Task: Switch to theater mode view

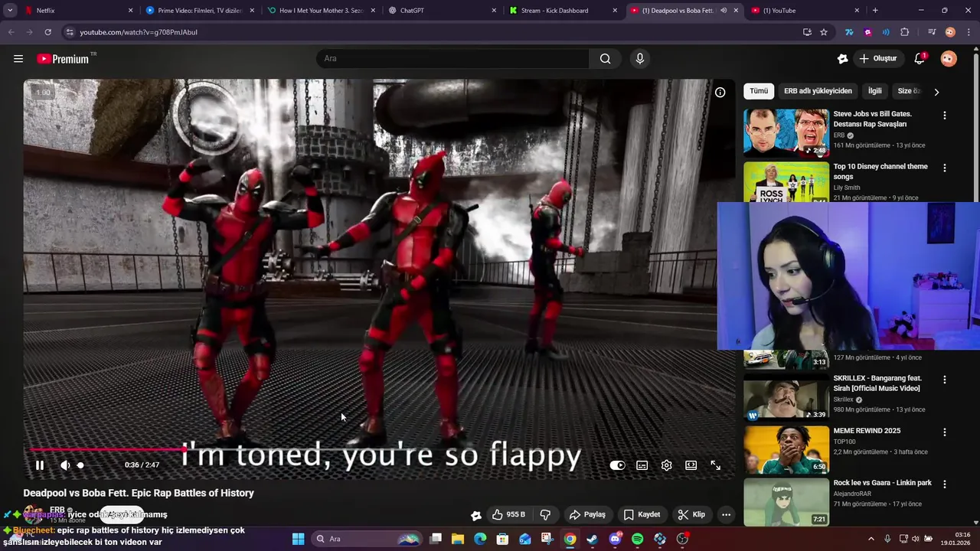Action: [691, 465]
